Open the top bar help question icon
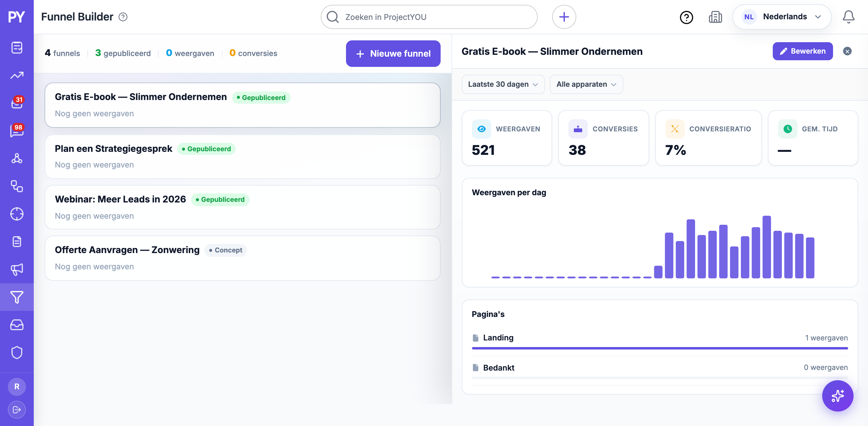This screenshot has height=426, width=868. [686, 17]
